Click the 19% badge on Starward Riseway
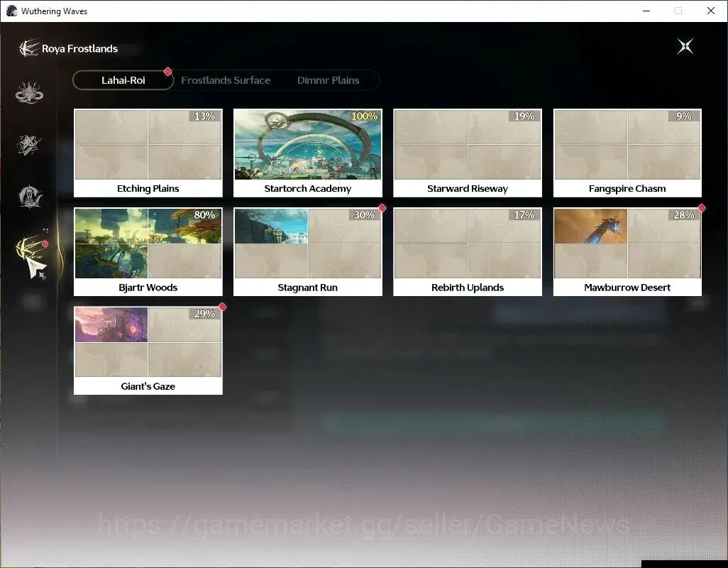 tap(524, 116)
